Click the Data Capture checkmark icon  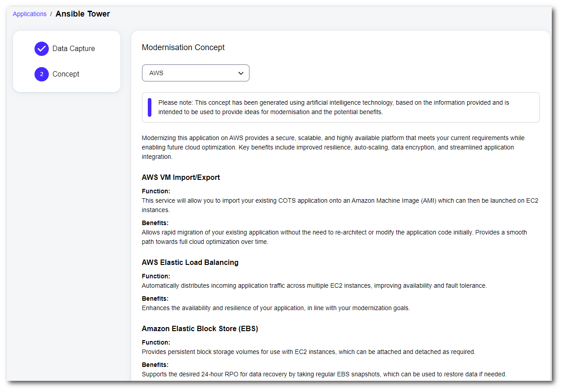42,49
